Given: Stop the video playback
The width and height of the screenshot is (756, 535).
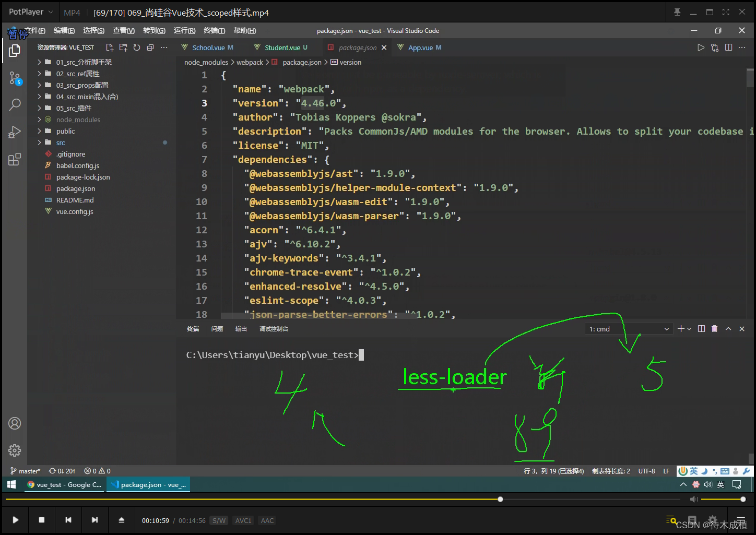Looking at the screenshot, I should click(x=42, y=520).
